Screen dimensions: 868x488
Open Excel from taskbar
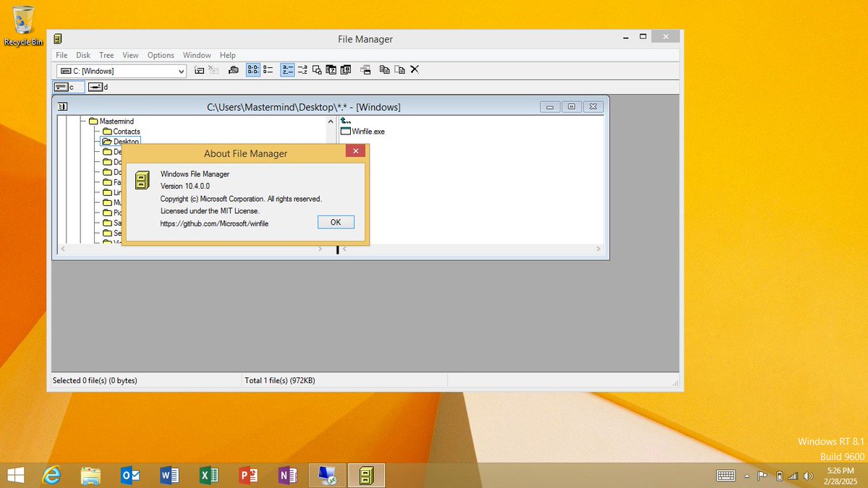click(x=209, y=475)
